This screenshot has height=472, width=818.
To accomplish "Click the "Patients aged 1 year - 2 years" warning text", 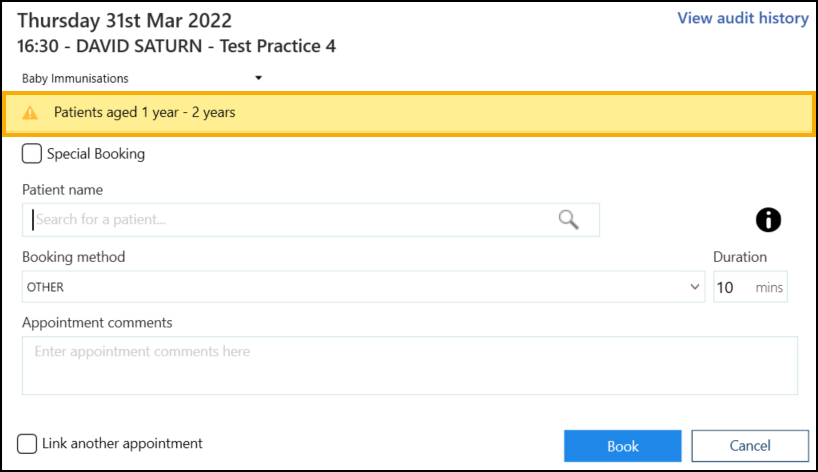I will [x=145, y=112].
